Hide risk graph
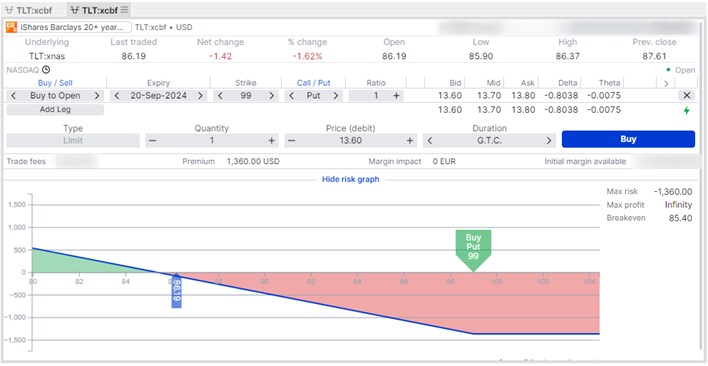Screen dimensions: 708x366 (x=350, y=179)
